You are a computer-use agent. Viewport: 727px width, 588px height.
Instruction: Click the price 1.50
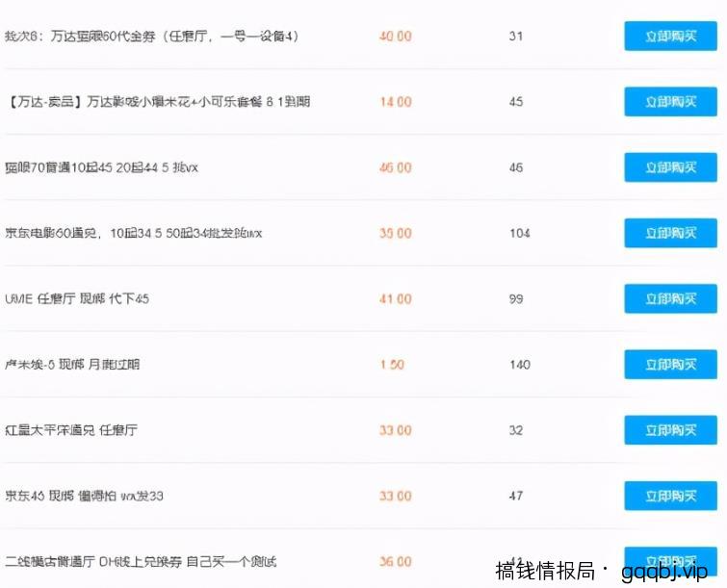tap(392, 365)
